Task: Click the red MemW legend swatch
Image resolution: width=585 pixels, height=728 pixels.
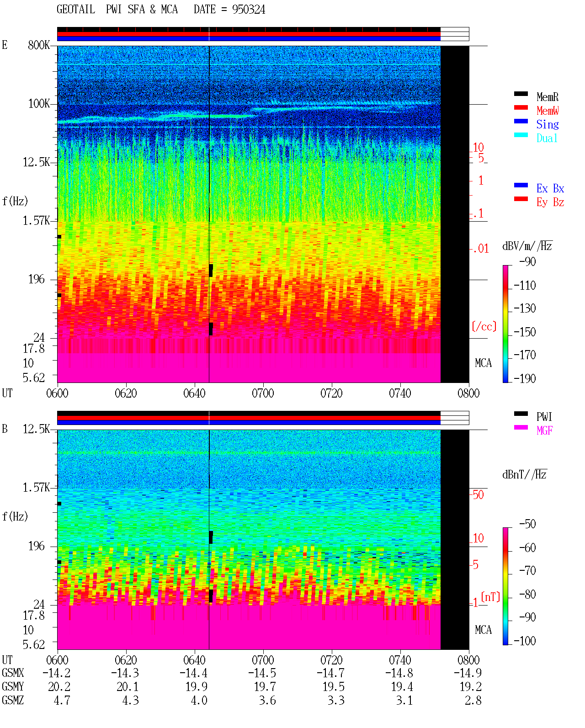Action: point(521,107)
